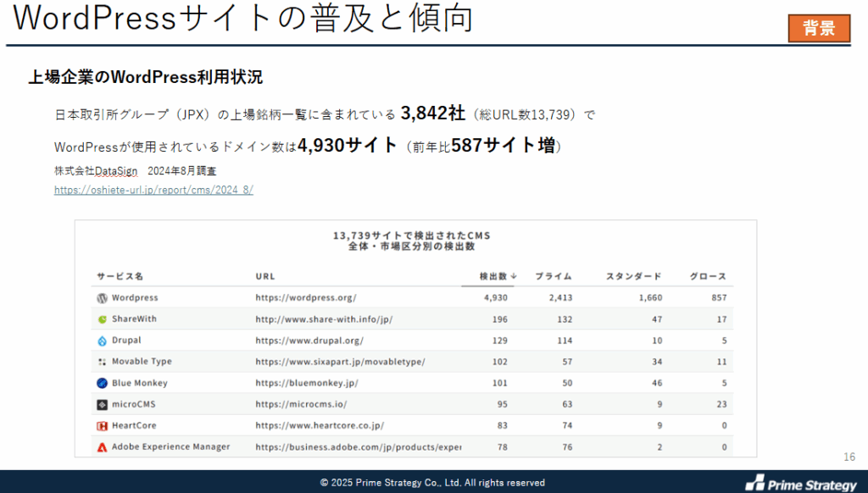This screenshot has width=868, height=493.
Task: Click the bold 3,842社 figure
Action: pyautogui.click(x=433, y=113)
